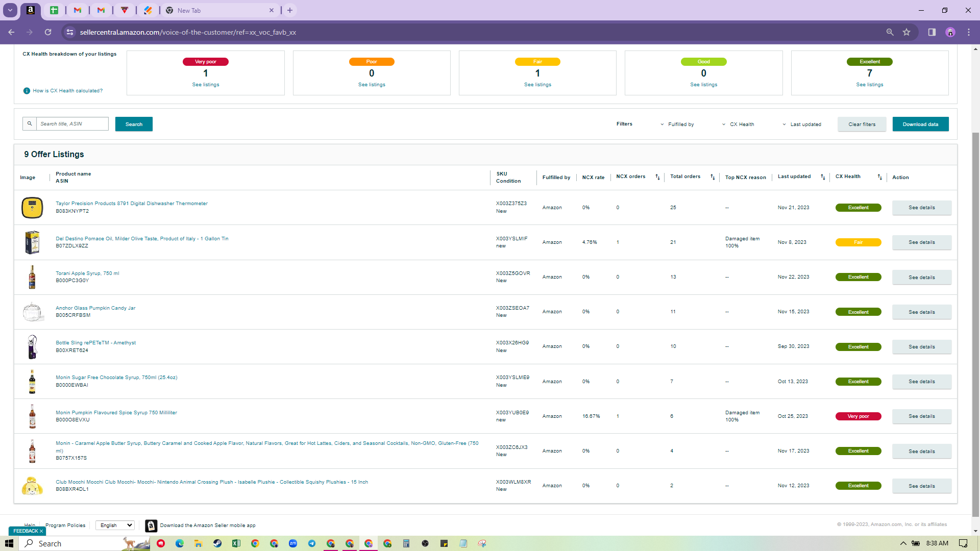Open the tab search dropdown arrow

pos(10,10)
